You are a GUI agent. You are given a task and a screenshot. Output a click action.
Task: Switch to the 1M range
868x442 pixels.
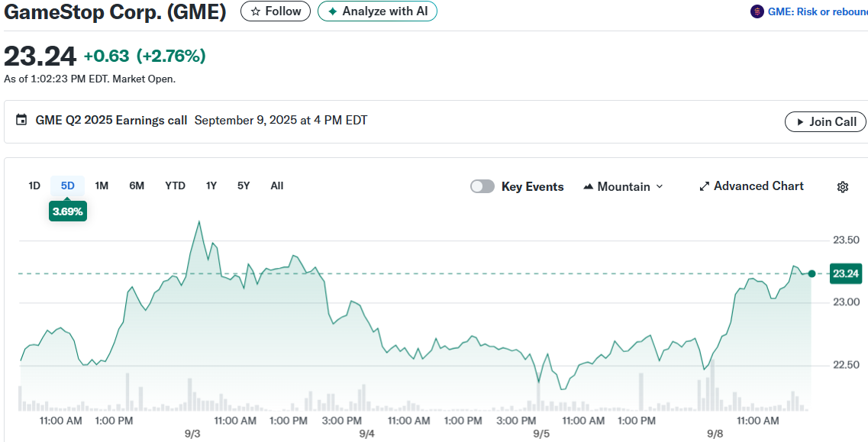pyautogui.click(x=102, y=186)
